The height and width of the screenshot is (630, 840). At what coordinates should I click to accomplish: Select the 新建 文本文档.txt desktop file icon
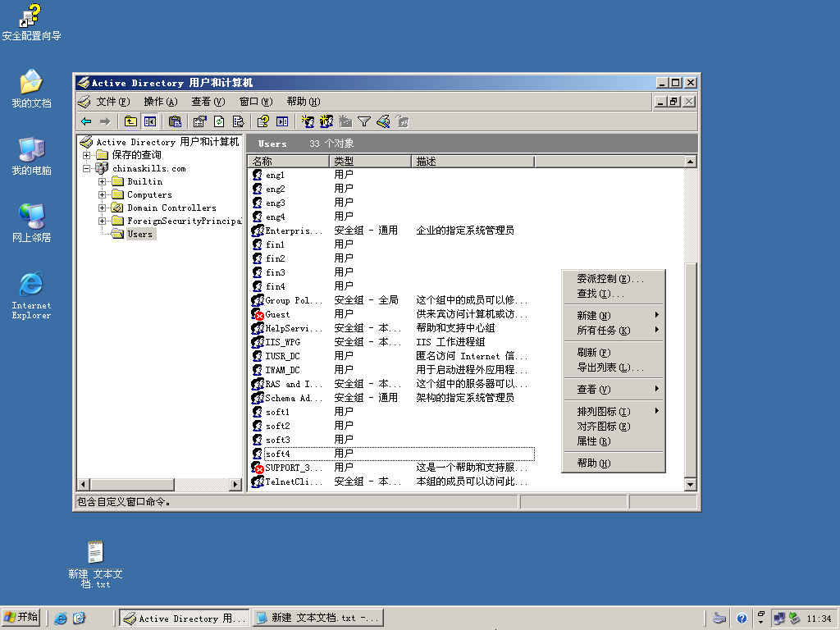pos(95,564)
